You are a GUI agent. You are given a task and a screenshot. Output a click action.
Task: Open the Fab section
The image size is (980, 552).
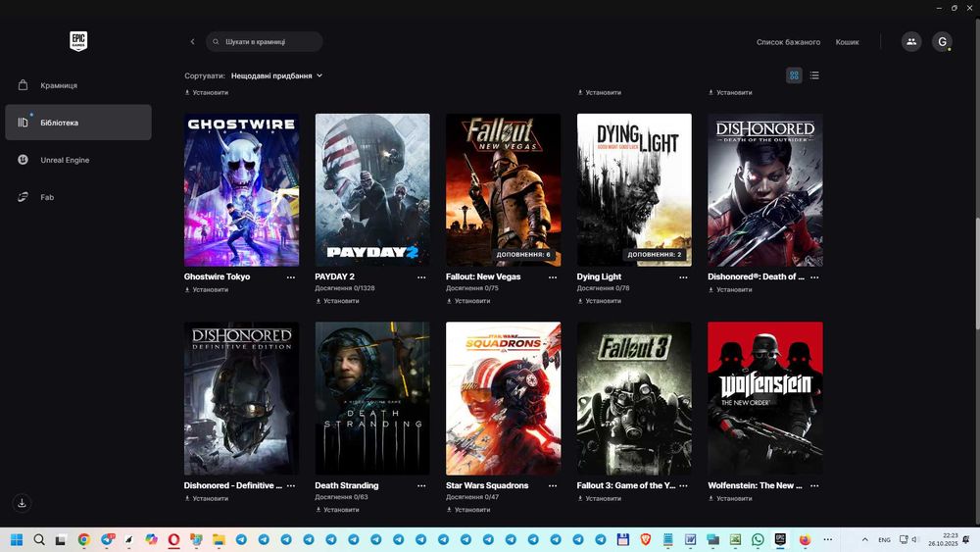coord(78,197)
